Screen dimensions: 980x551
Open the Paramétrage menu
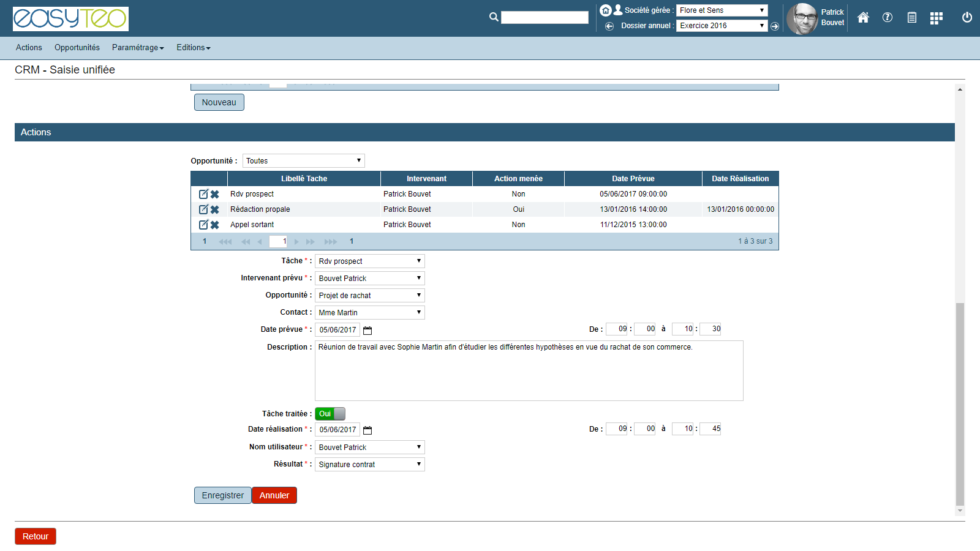(138, 48)
